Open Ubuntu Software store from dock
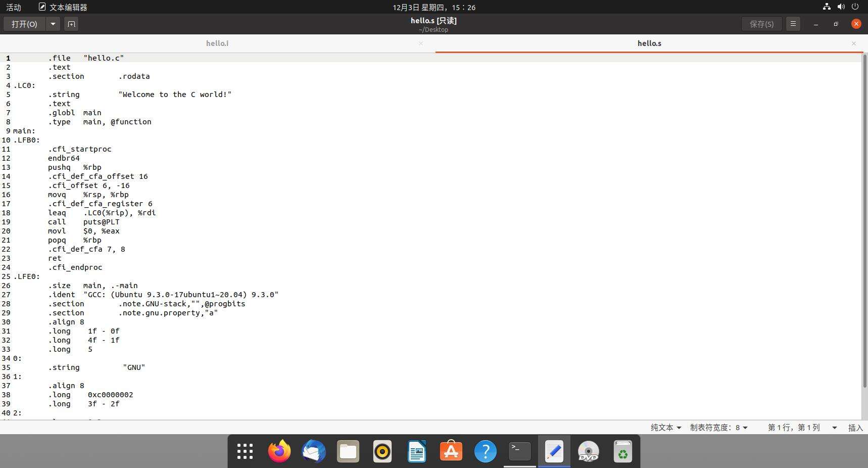The image size is (868, 468). pyautogui.click(x=451, y=451)
